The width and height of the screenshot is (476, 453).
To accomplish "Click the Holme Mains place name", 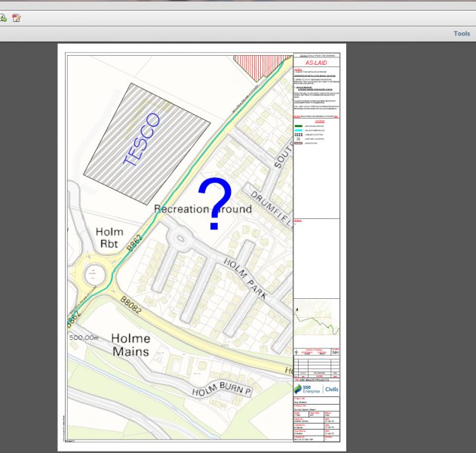I will pos(131,345).
